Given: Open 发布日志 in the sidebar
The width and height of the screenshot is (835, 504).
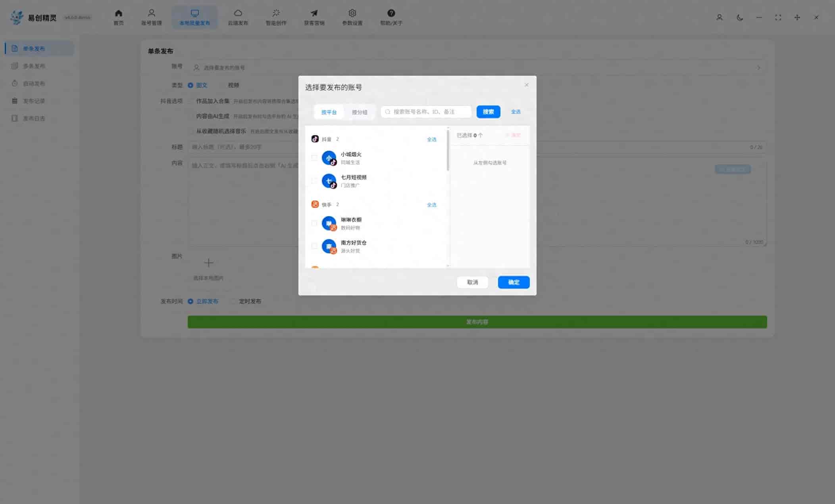Looking at the screenshot, I should click(39, 118).
